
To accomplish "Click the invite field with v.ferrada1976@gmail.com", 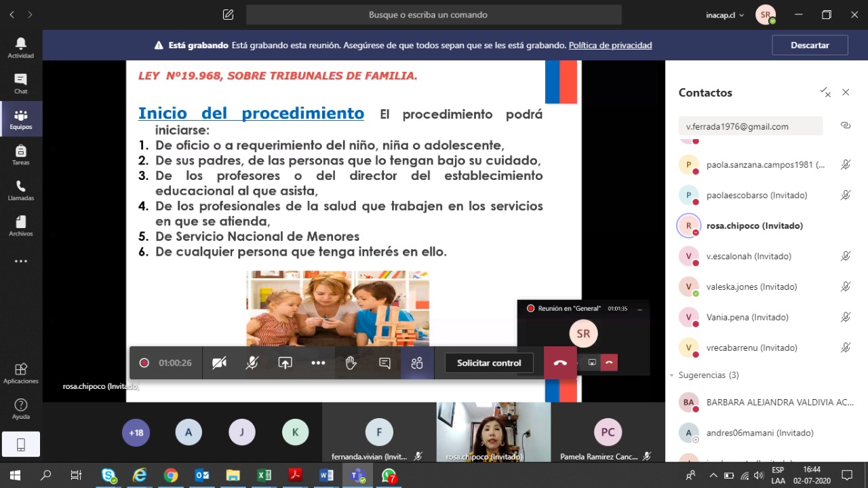I will [x=750, y=126].
